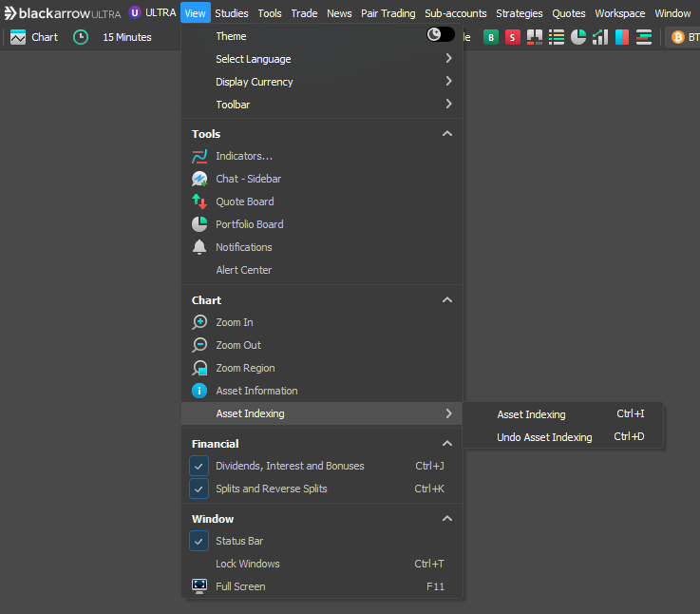700x614 pixels.
Task: Click the 15 Minutes timeframe button
Action: 126,37
